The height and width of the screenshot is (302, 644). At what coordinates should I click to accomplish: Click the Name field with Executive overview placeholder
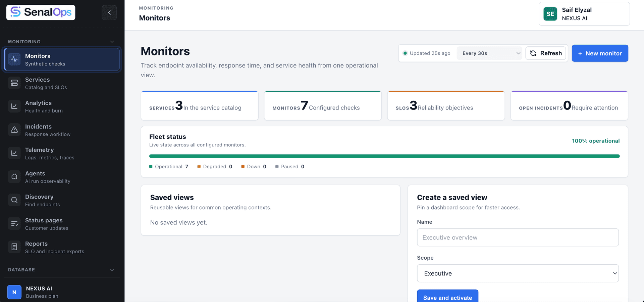[x=518, y=238]
